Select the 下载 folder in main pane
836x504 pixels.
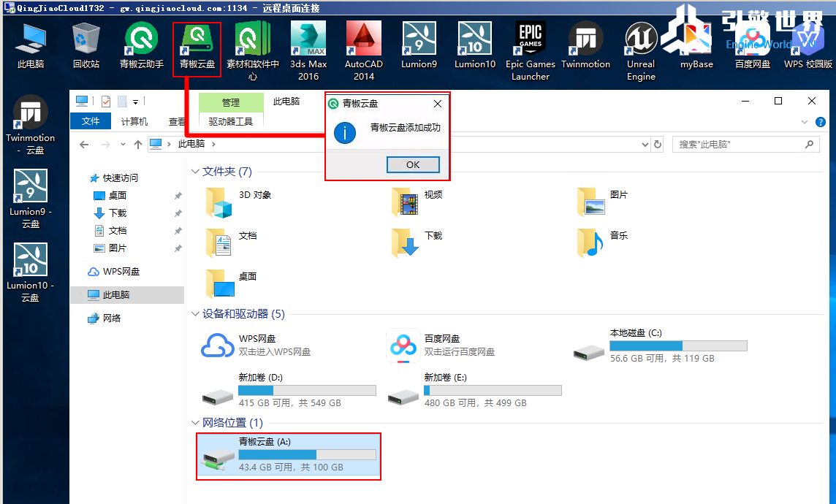click(x=417, y=243)
